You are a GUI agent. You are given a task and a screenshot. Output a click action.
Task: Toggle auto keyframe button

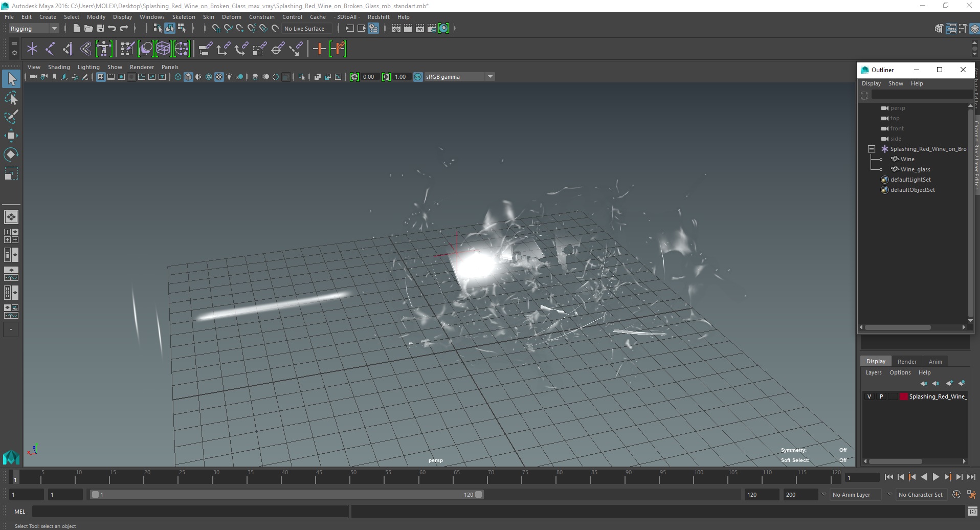(x=956, y=495)
